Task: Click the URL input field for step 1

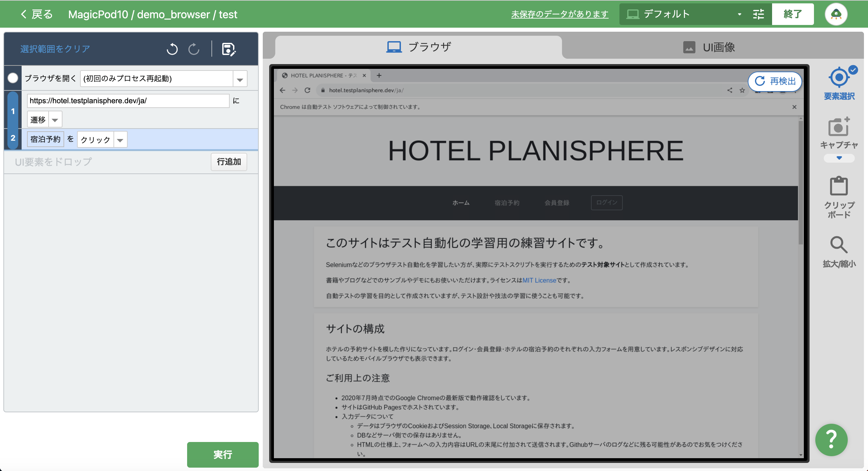Action: pos(128,101)
